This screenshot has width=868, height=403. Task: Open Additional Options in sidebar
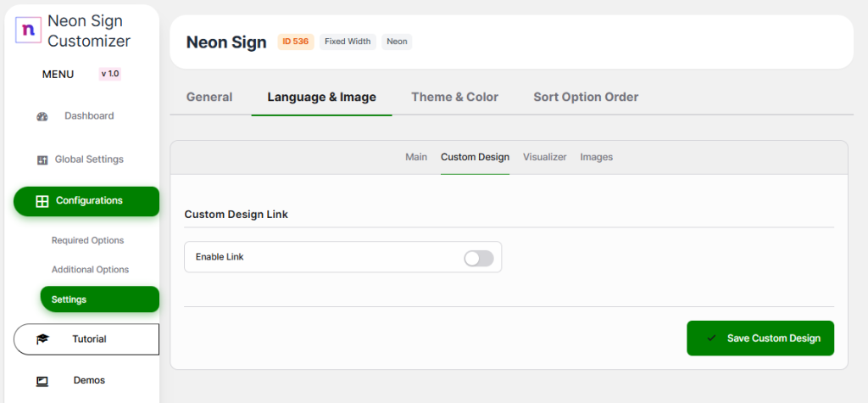pyautogui.click(x=90, y=270)
